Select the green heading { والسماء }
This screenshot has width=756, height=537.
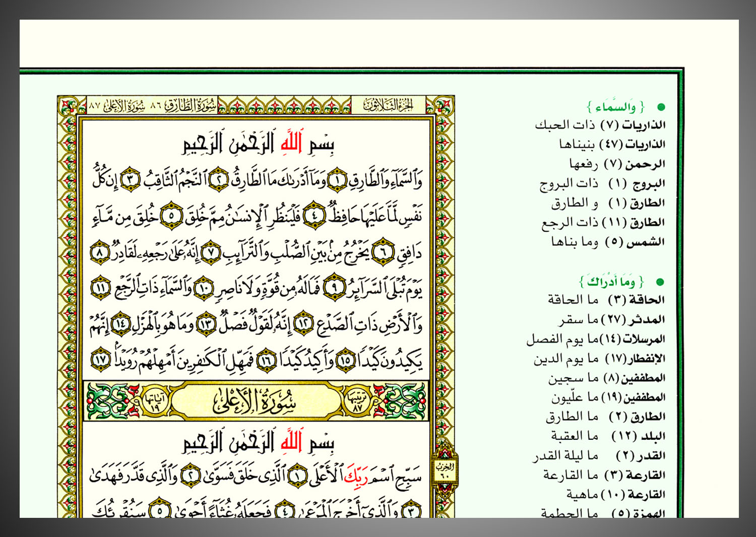[x=615, y=107]
